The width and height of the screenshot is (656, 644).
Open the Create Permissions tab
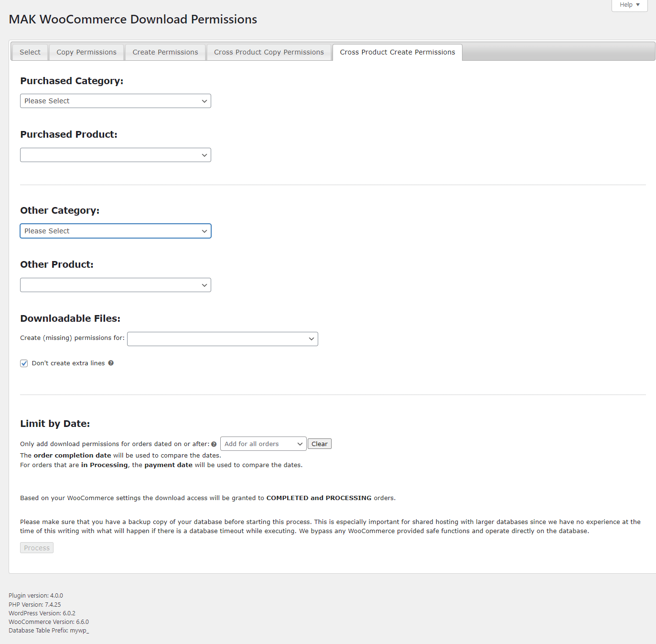[165, 52]
